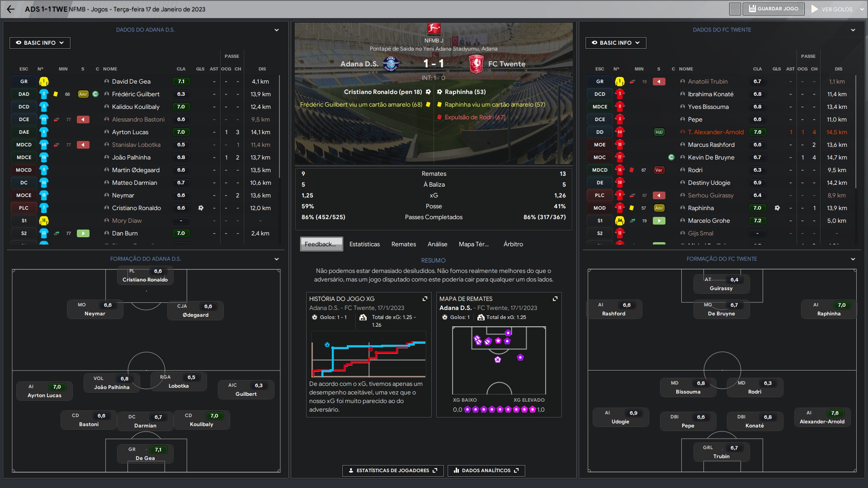Click Raphinha's goal ball icon in table
Viewport: 868px width, 488px height.
(x=777, y=208)
